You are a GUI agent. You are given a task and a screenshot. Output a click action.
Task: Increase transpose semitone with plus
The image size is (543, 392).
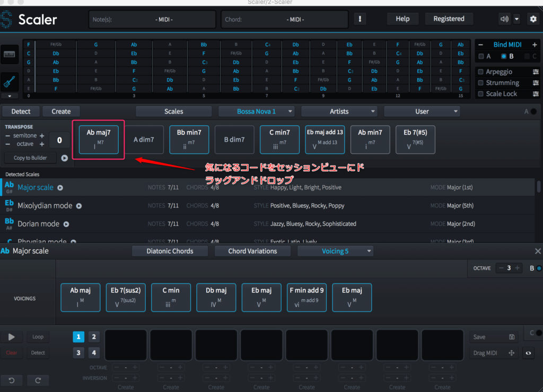(x=42, y=136)
